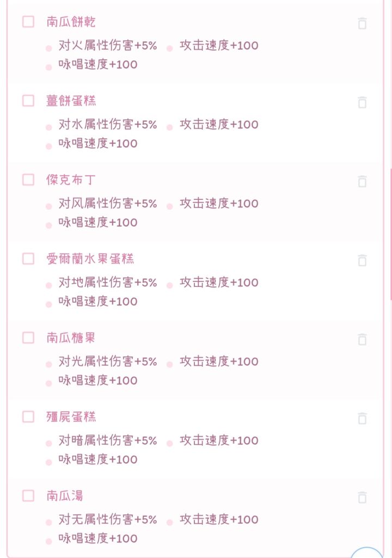Remove the 殭屍蛋糕 entry via trash icon
This screenshot has width=392, height=558.
pos(362,418)
